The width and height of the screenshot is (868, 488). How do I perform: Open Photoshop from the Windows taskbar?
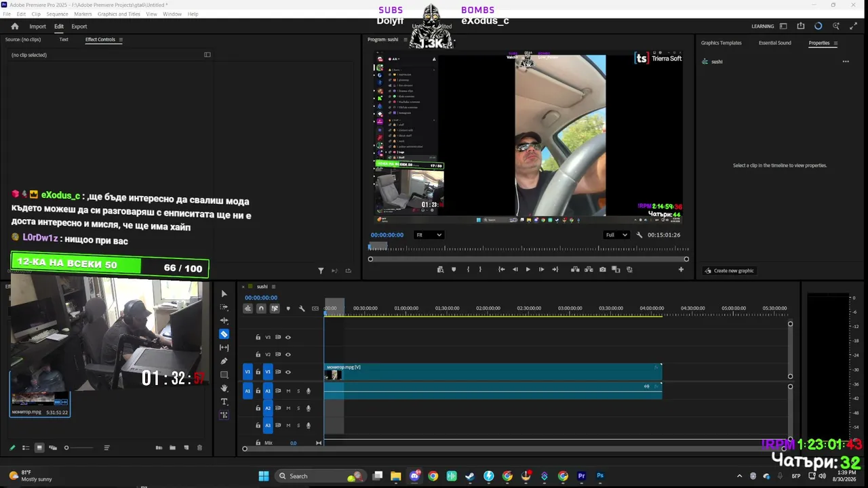click(x=600, y=476)
